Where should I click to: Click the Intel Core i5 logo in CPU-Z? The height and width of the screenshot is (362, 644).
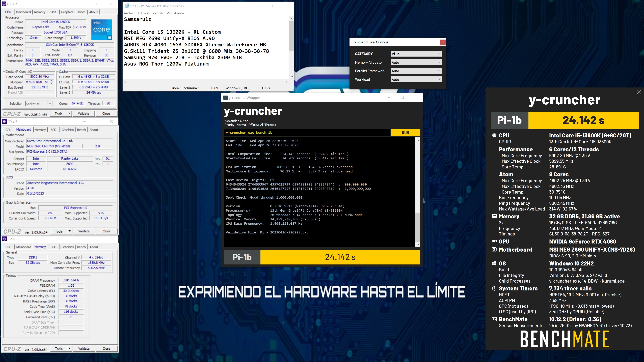[101, 30]
